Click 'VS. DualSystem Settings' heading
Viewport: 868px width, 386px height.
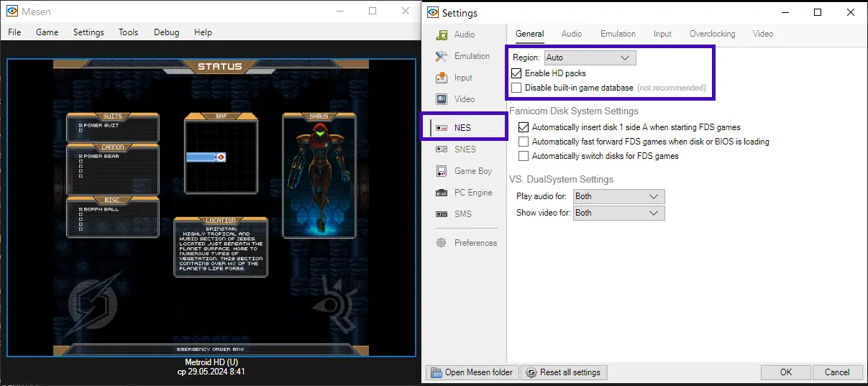coord(562,180)
